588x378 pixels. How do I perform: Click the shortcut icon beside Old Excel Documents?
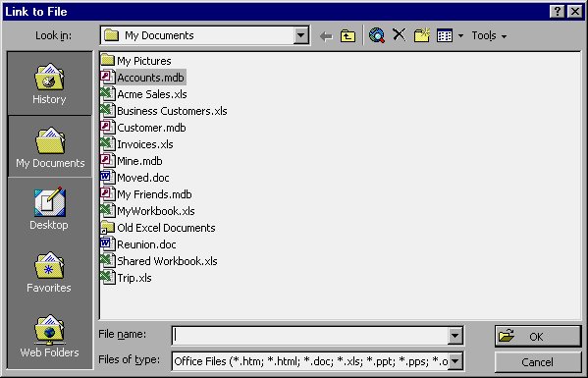(x=108, y=227)
